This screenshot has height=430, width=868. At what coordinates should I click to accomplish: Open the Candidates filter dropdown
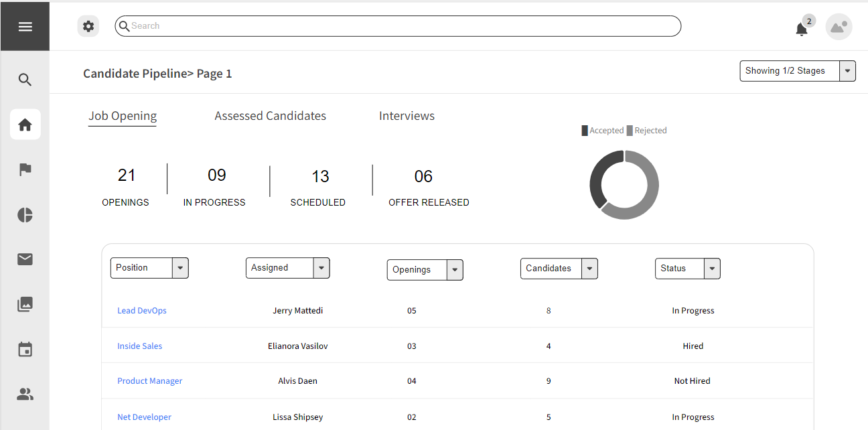point(559,269)
